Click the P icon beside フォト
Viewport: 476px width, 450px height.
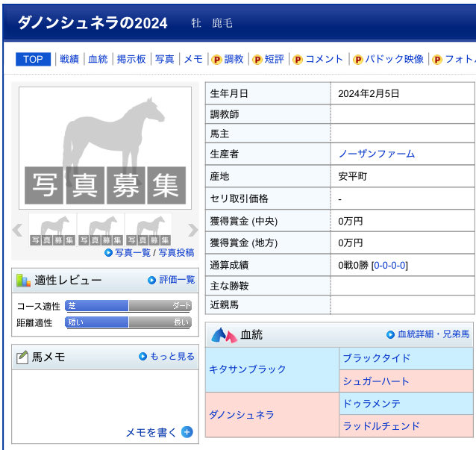(437, 60)
